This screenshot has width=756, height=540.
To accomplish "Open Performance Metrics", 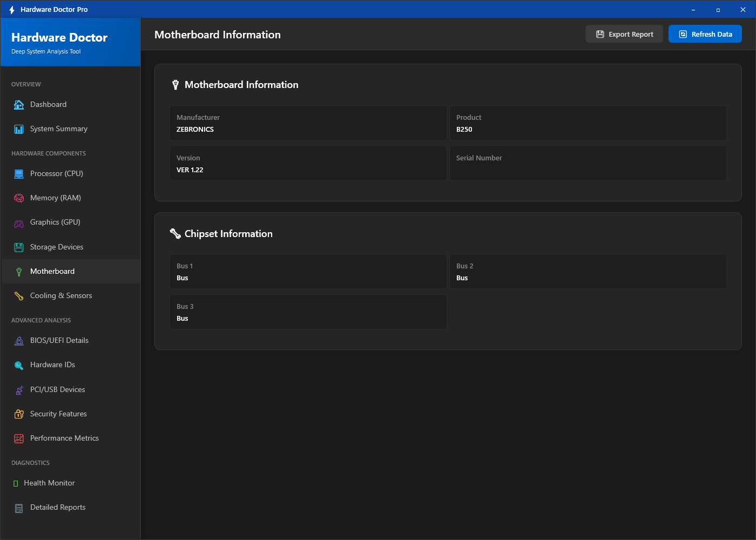I will pyautogui.click(x=71, y=438).
